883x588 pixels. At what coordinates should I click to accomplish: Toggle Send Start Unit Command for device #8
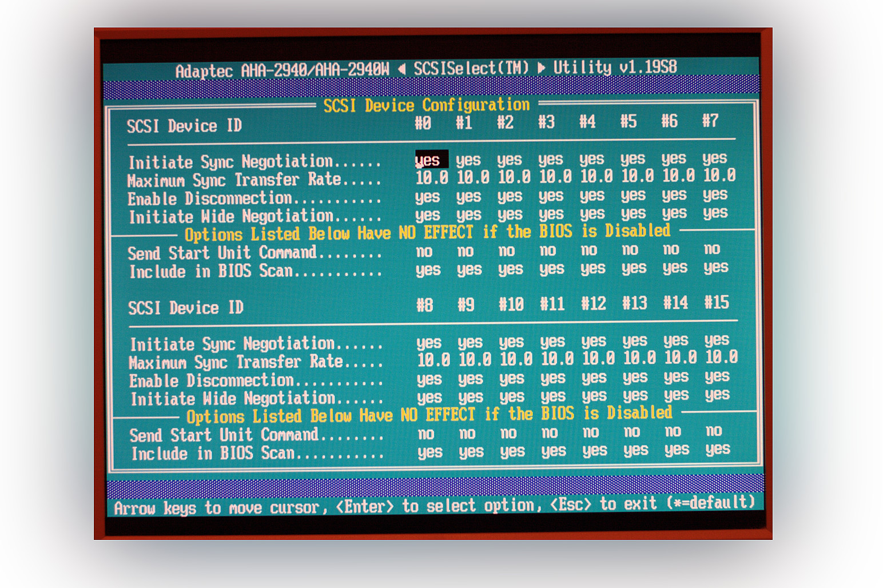426,434
